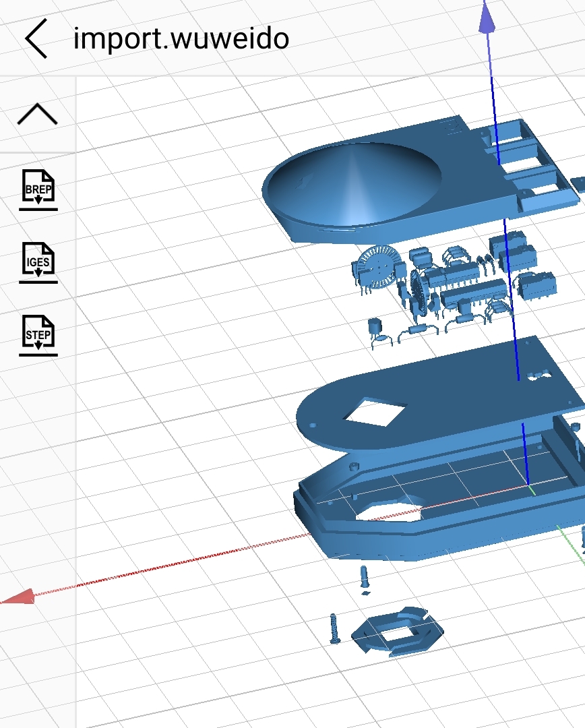The height and width of the screenshot is (728, 585).
Task: Click the blue Z-axis arrowhead
Action: 486,18
